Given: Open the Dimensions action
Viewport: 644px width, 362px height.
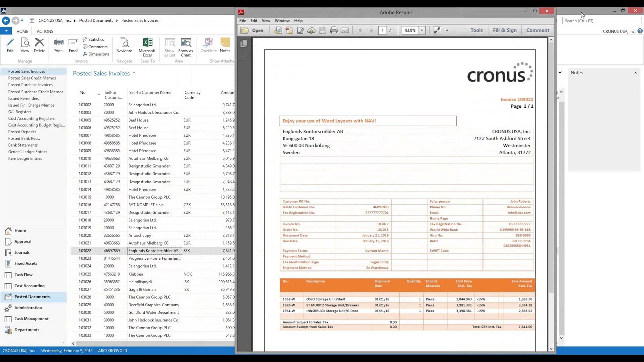Looking at the screenshot, I should point(96,54).
